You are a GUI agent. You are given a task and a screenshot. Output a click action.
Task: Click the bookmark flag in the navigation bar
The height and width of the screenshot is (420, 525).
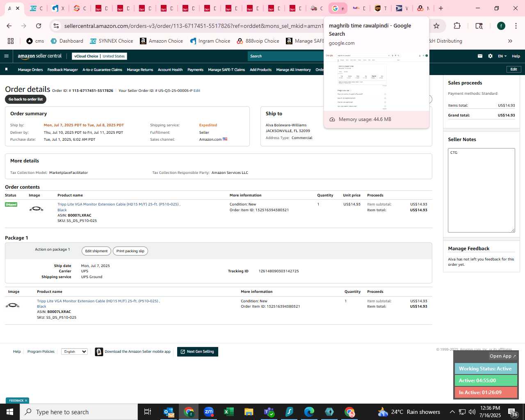(x=6, y=69)
